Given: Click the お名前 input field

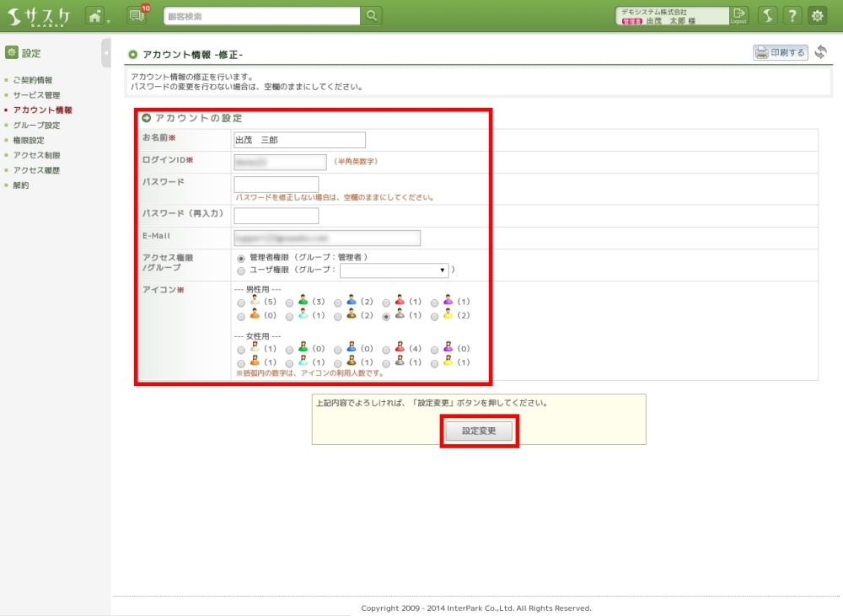Looking at the screenshot, I should click(x=299, y=140).
